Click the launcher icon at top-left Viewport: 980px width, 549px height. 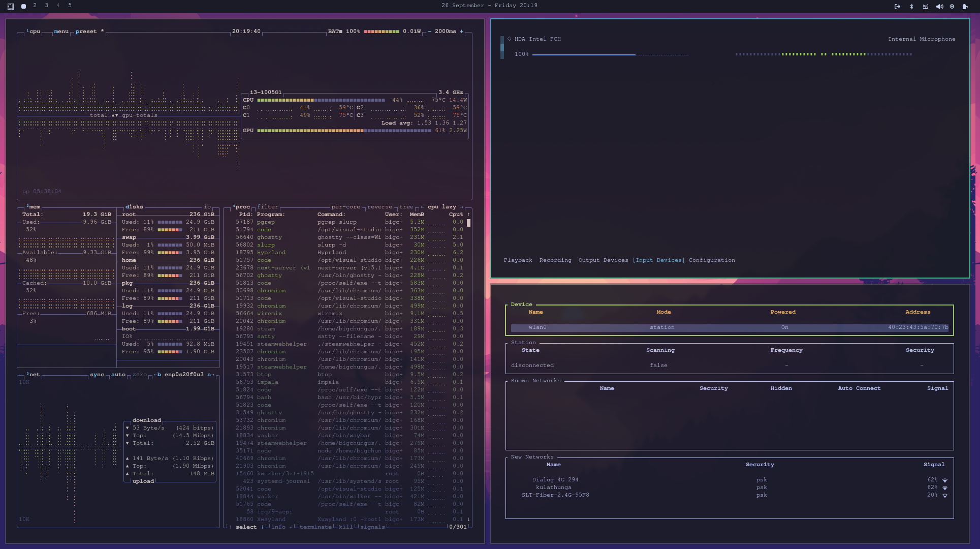(x=11, y=7)
